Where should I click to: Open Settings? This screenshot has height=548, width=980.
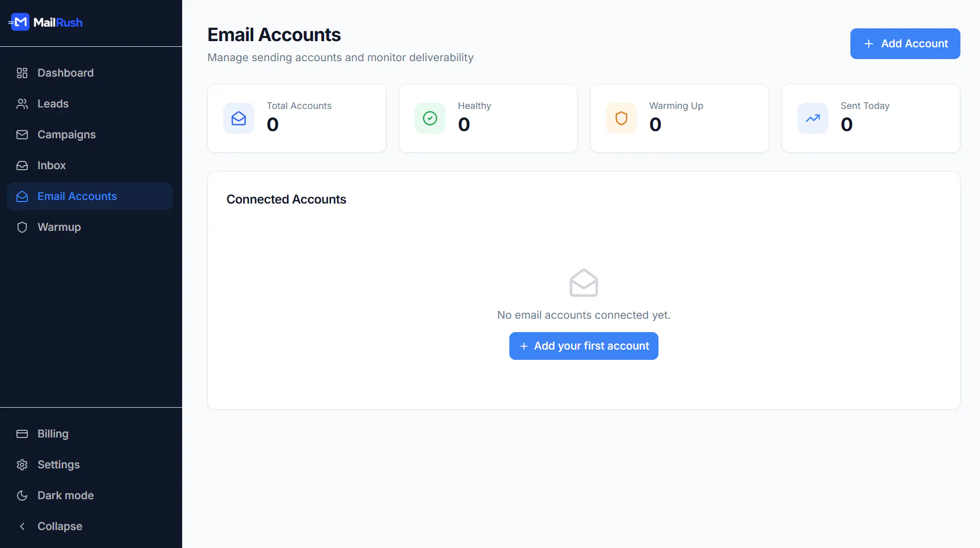90,465
